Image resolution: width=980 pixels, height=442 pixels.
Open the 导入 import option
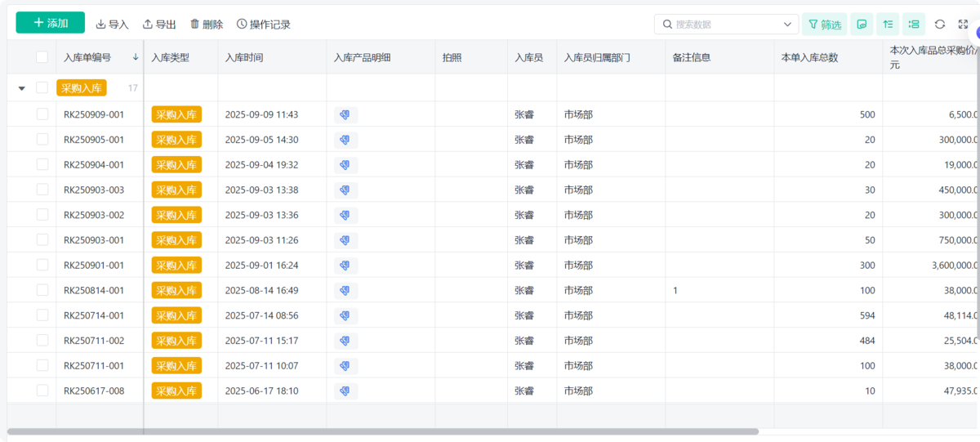pyautogui.click(x=112, y=25)
